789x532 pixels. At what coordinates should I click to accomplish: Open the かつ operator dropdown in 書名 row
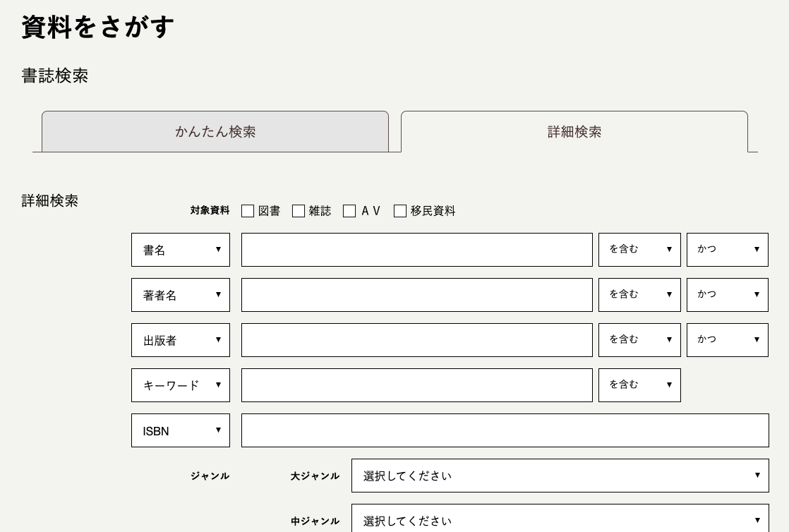pos(728,250)
